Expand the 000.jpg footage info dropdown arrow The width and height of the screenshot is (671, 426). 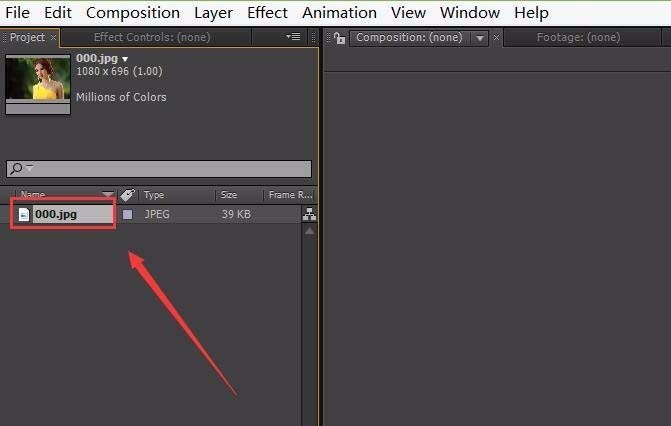point(125,59)
